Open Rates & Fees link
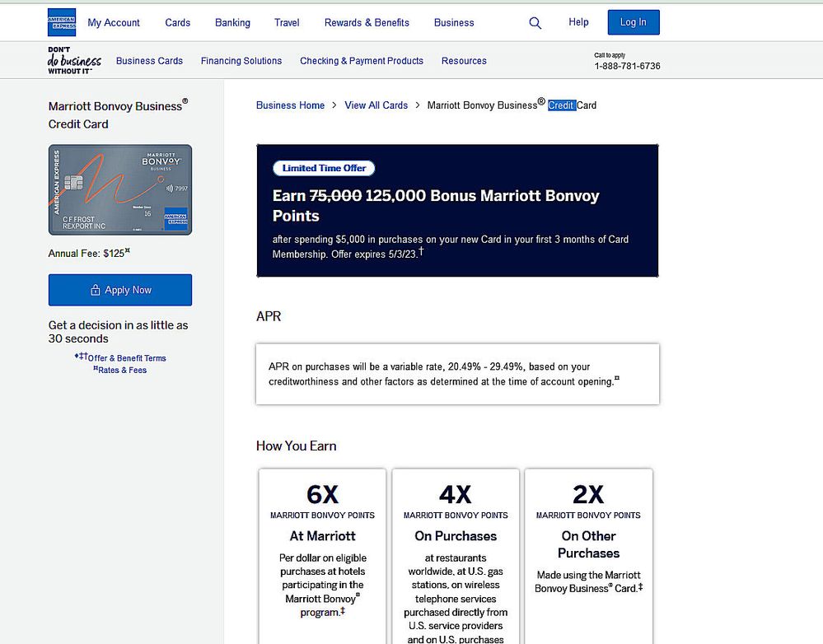This screenshot has width=823, height=644. (122, 370)
